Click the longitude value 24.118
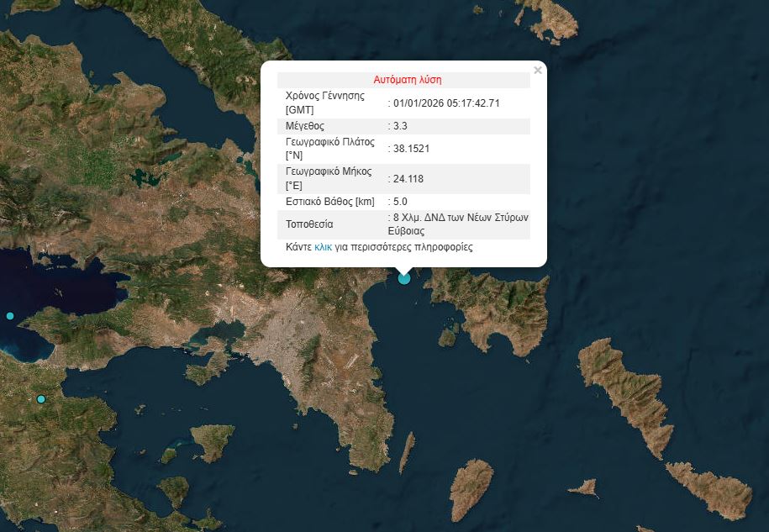Image resolution: width=769 pixels, height=532 pixels. coord(408,179)
